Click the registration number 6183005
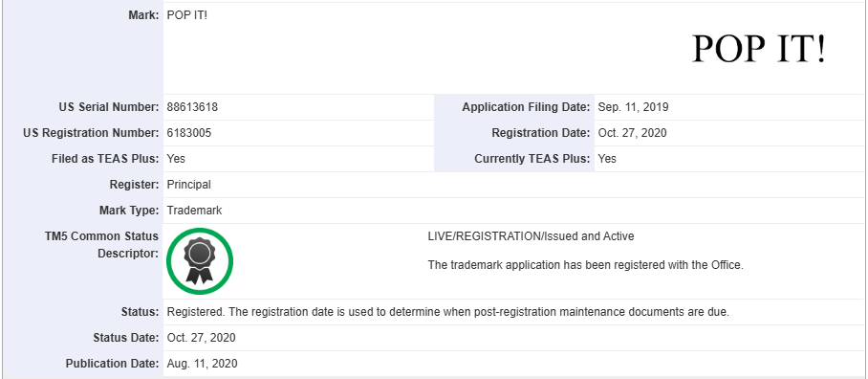Screen dimensions: 868x379 (188, 133)
